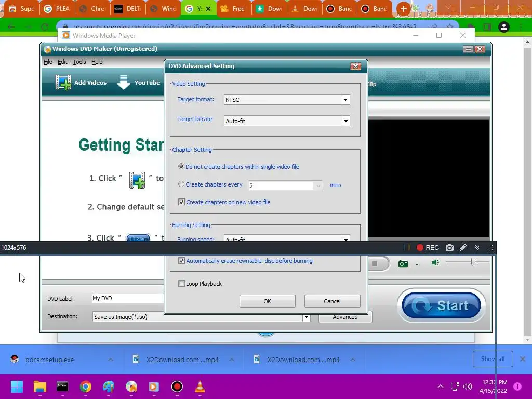Click the blue Start burn button
The width and height of the screenshot is (532, 399).
[441, 305]
